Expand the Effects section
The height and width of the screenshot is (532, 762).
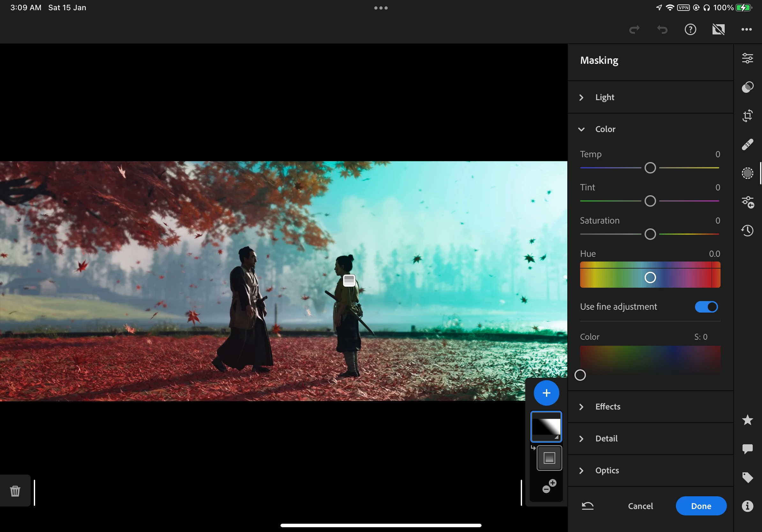coord(607,407)
